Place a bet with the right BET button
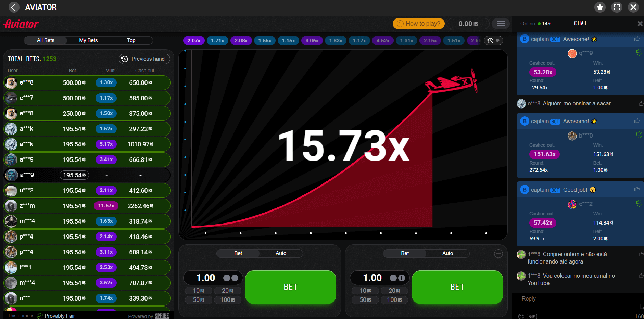 tap(457, 287)
